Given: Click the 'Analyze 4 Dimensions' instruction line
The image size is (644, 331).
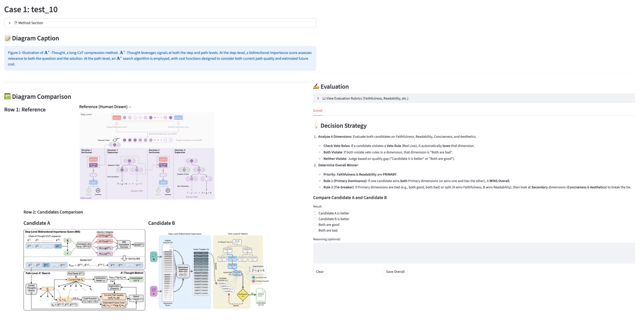Looking at the screenshot, I should pos(397,137).
